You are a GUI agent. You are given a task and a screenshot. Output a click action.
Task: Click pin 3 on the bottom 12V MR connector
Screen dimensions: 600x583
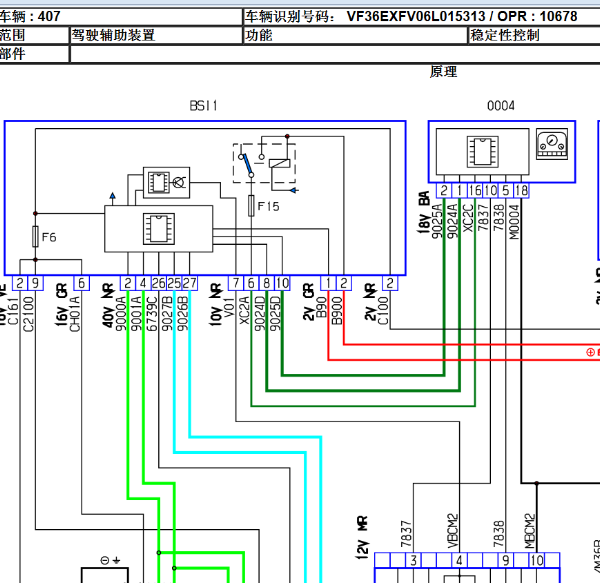(x=413, y=560)
